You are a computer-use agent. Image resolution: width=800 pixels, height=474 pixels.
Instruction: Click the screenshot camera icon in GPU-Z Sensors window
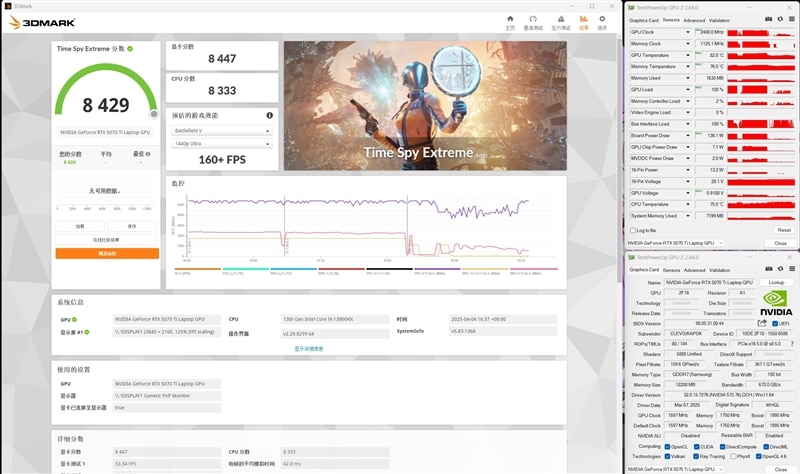coord(767,20)
